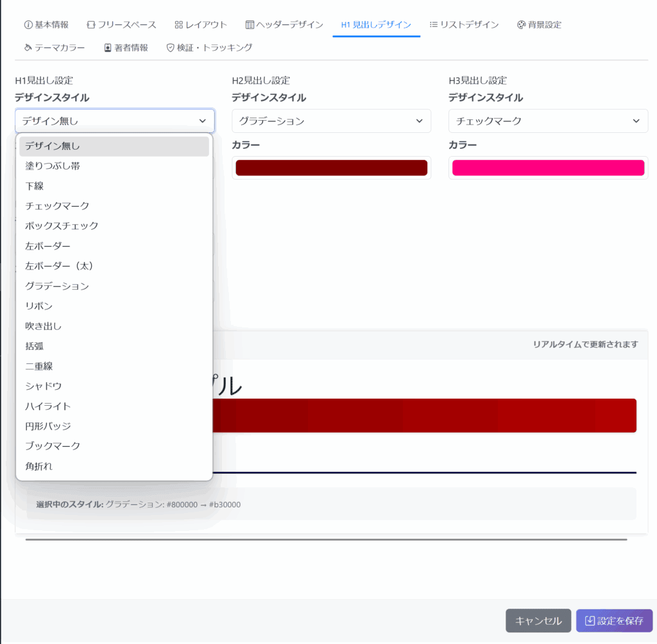Image resolution: width=657 pixels, height=644 pixels.
Task: Click the portrait icon beside 著者情報
Action: (x=108, y=48)
